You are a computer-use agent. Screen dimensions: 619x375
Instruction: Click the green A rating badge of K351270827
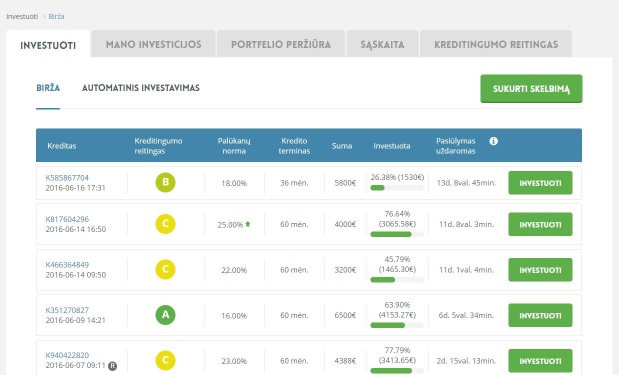click(165, 315)
